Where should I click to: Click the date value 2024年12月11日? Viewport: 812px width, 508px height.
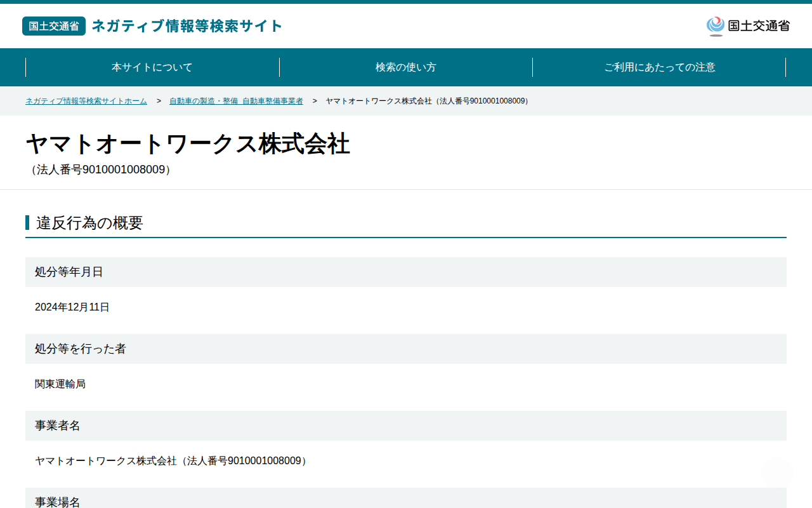72,307
